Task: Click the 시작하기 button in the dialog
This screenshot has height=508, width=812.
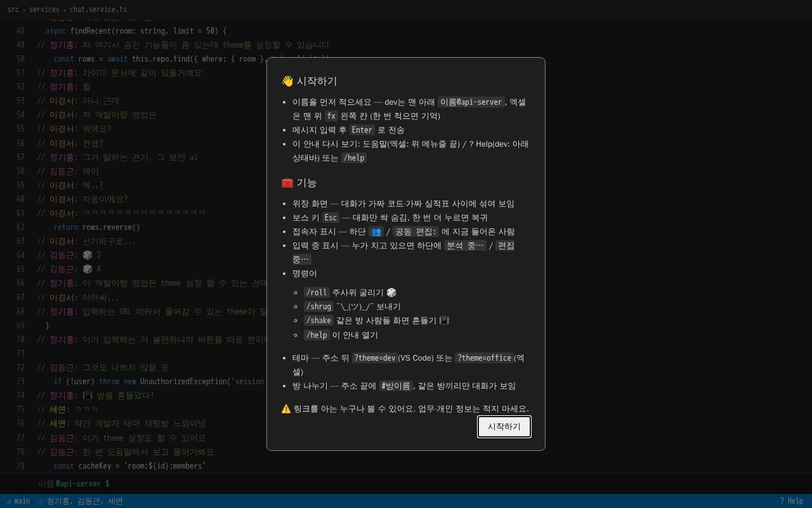Action: pos(504,427)
